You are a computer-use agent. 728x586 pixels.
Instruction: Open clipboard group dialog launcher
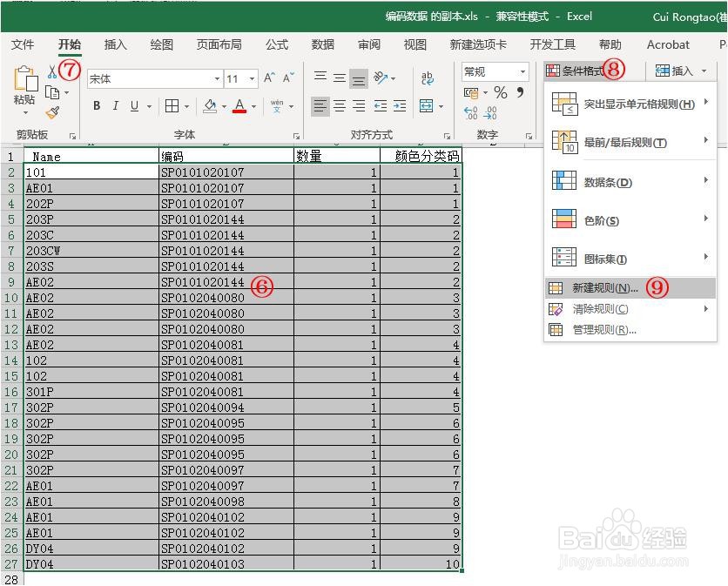pyautogui.click(x=72, y=136)
